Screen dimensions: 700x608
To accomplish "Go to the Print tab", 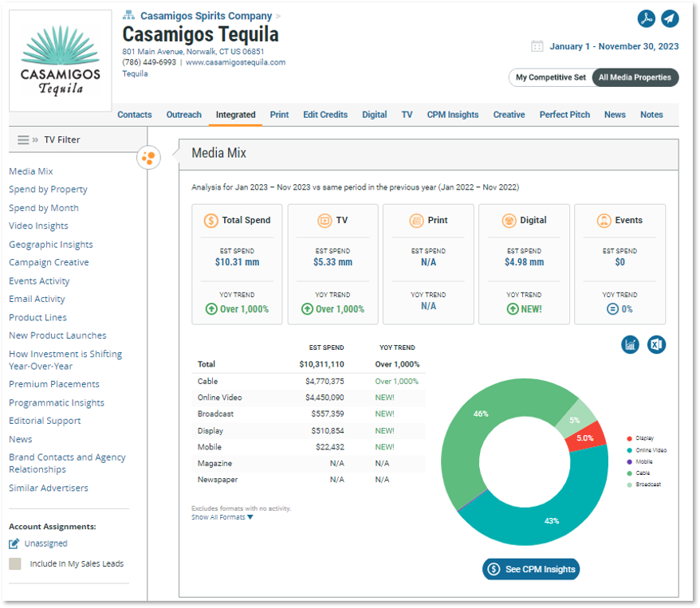I will point(280,115).
